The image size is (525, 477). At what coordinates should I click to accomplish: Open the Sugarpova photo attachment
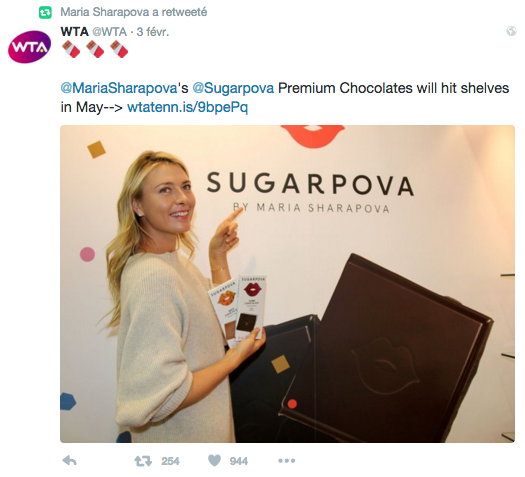pos(287,284)
